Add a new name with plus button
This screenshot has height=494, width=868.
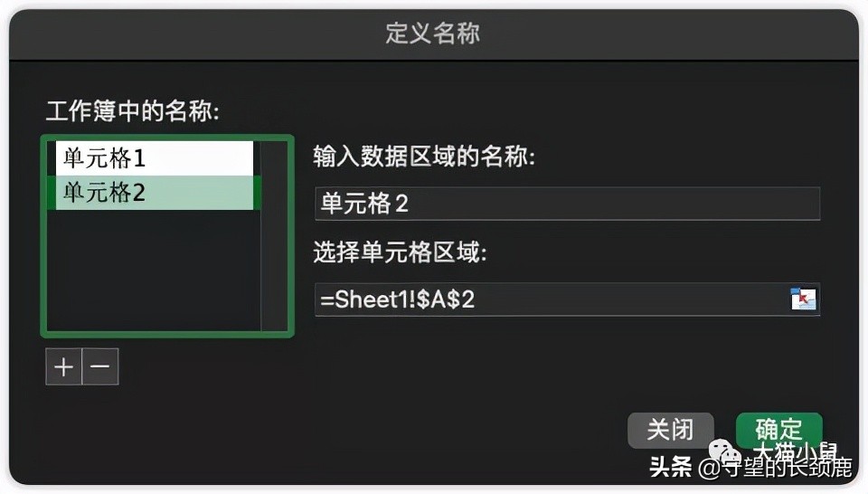tap(63, 366)
